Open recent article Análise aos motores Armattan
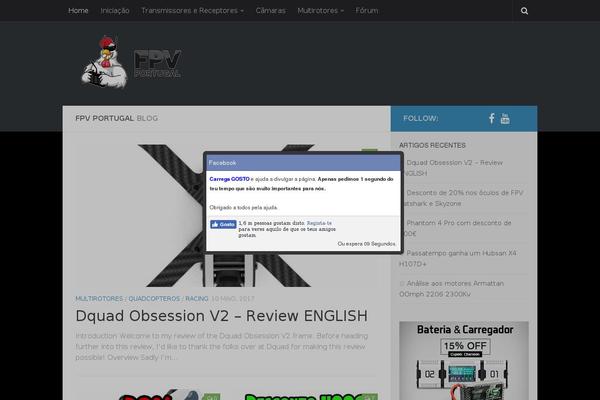 (452, 289)
